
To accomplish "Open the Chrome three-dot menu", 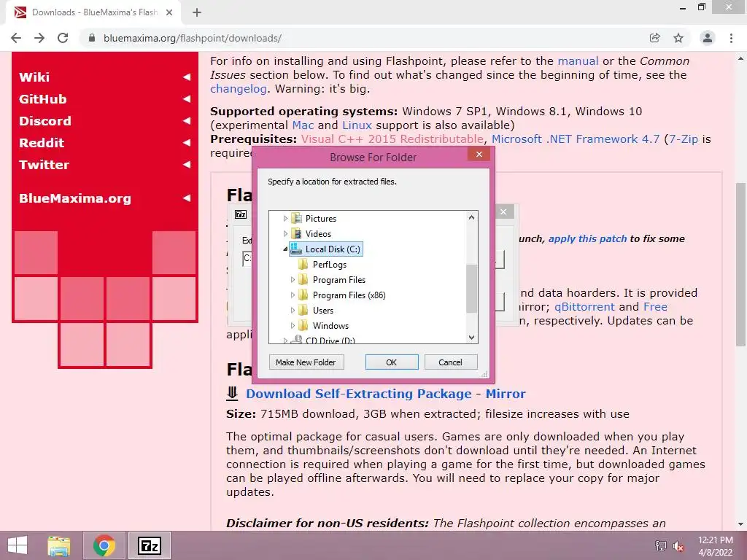I will [x=731, y=38].
